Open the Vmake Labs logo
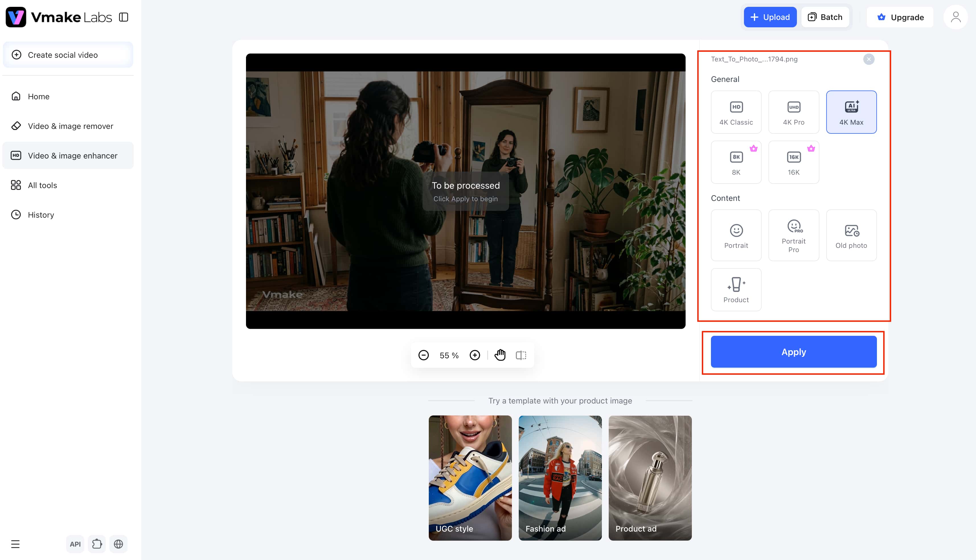The width and height of the screenshot is (976, 560). (x=59, y=17)
